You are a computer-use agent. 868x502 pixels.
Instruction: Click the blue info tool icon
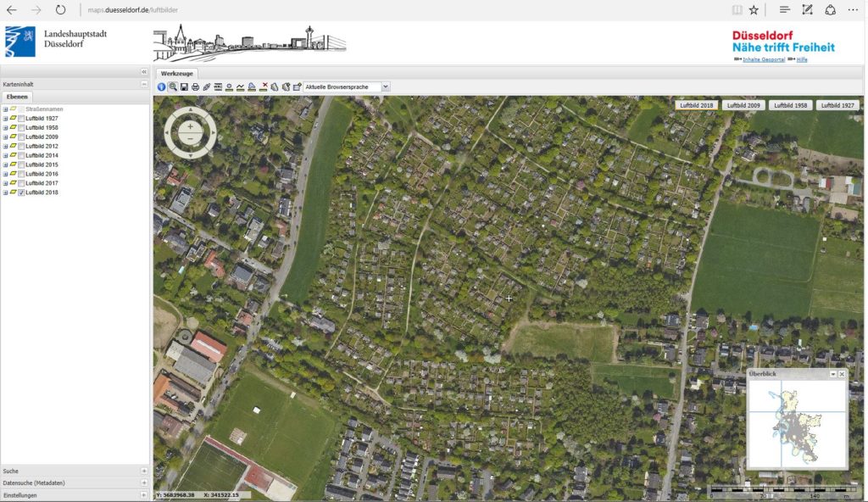(x=162, y=87)
